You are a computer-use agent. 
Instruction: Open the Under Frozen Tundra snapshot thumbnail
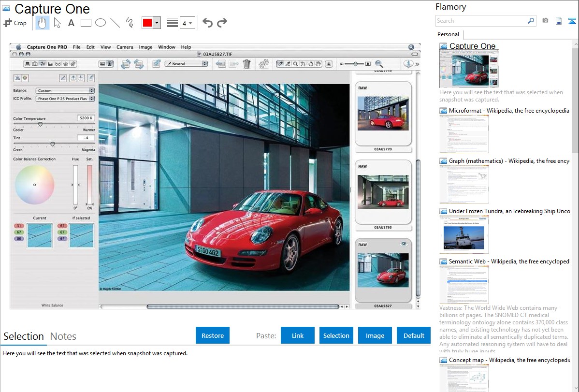[464, 234]
